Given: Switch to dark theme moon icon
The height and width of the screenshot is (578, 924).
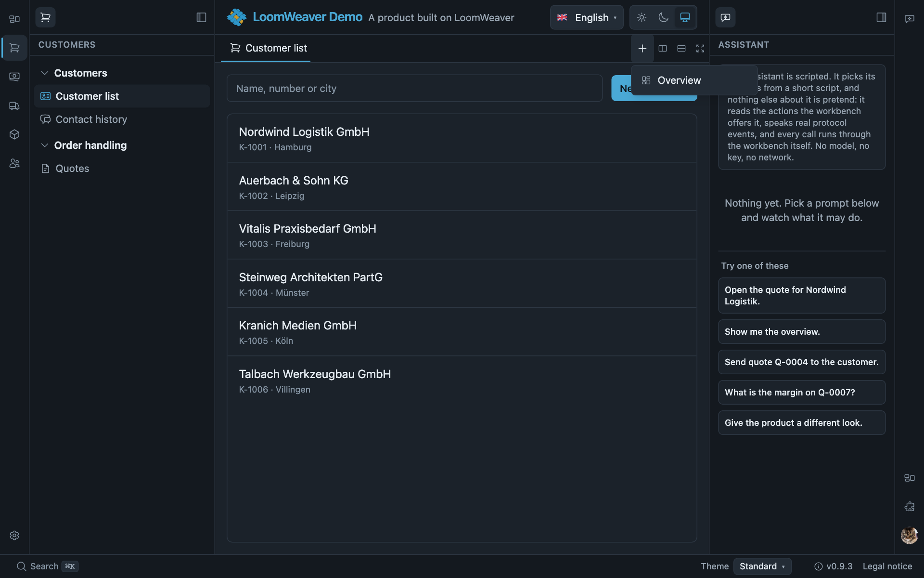Looking at the screenshot, I should [x=663, y=17].
